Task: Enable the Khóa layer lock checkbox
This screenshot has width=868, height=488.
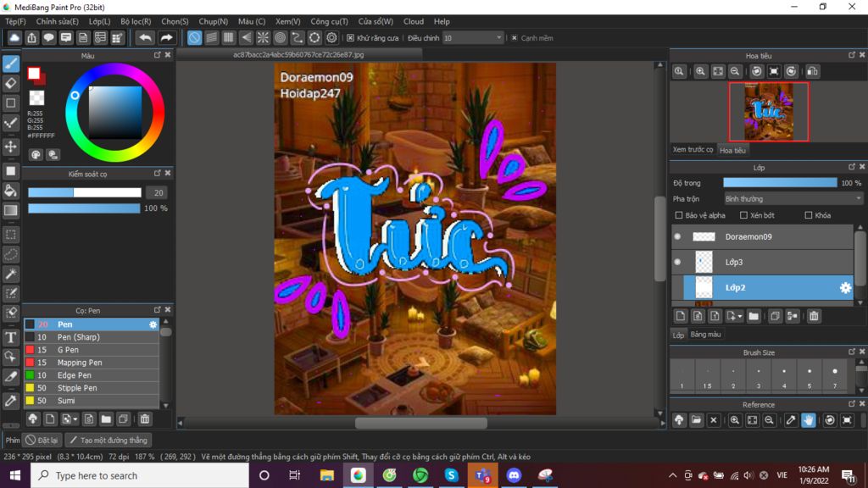Action: pos(808,215)
